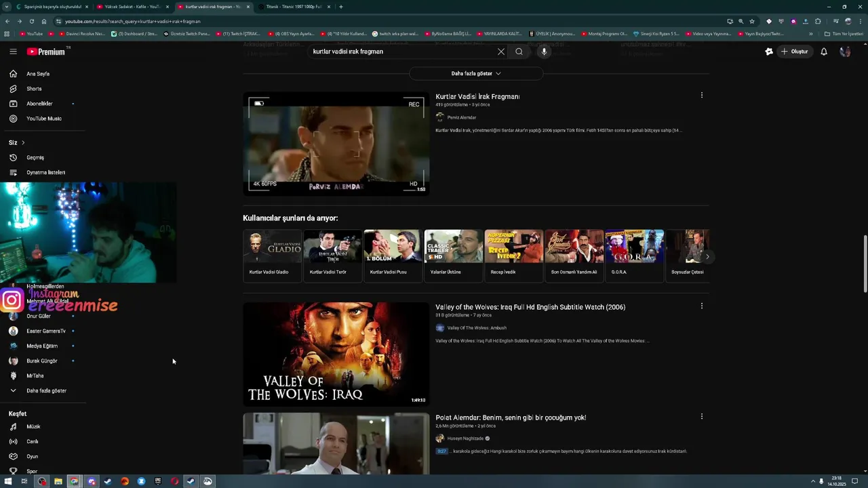Switch to the Titanik 1997 browser tab
The height and width of the screenshot is (488, 868).
click(294, 7)
